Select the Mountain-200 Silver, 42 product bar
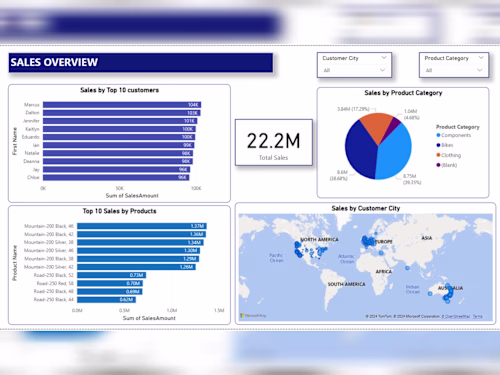This screenshot has height=375, width=500. 136,267
